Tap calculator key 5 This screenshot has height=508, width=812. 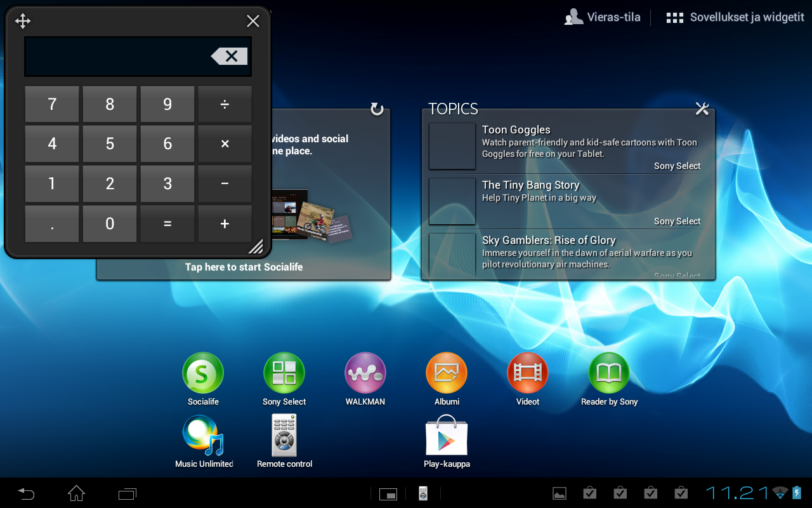110,144
